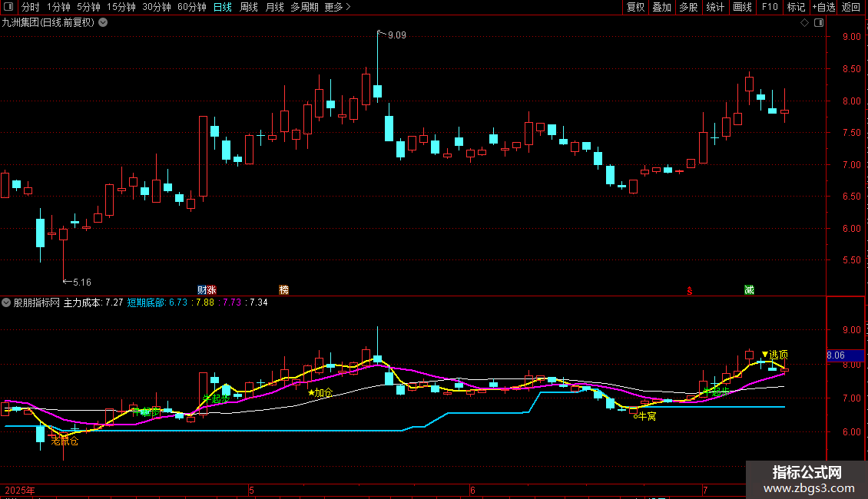Click the 多股 multi-stock button
868x499 pixels.
(689, 7)
